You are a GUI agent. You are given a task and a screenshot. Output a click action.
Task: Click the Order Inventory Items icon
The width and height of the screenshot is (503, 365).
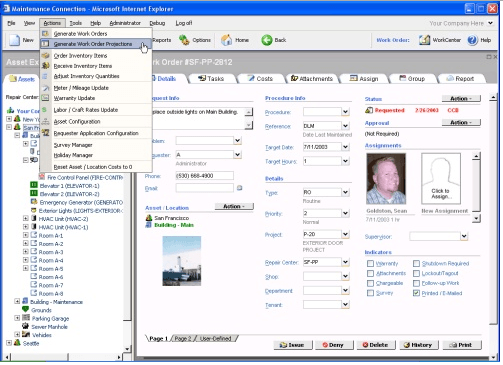pos(46,55)
